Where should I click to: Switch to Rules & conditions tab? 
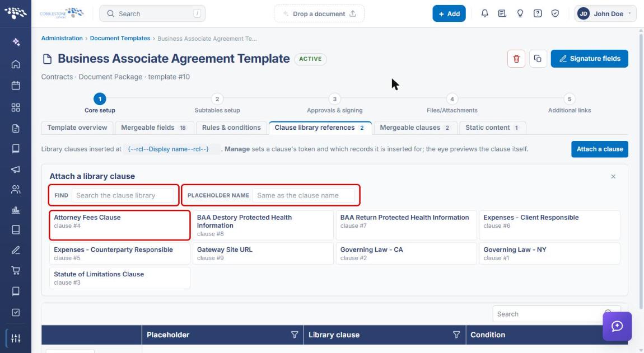231,128
